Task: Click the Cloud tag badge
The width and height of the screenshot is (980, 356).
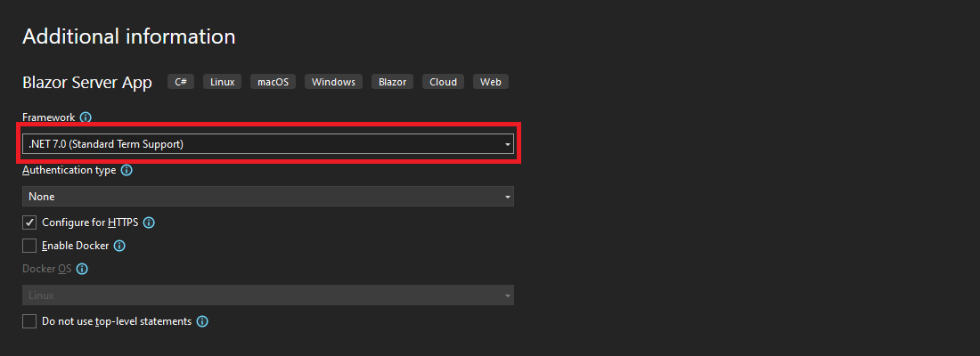Action: tap(443, 82)
